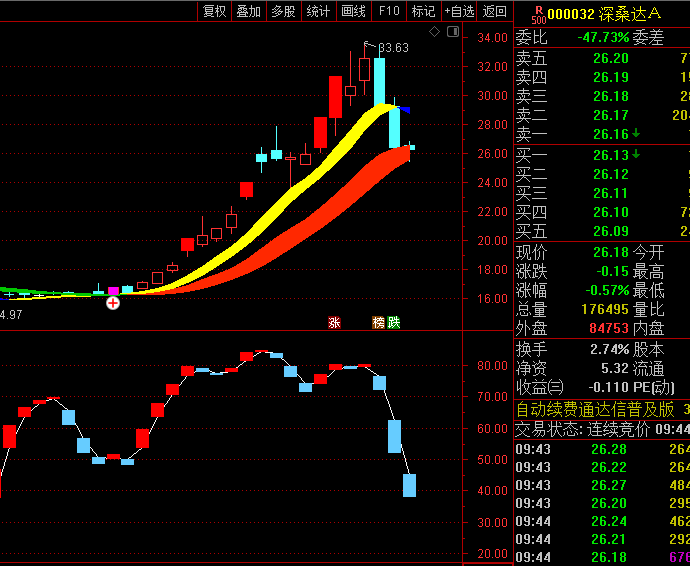Screen dimensions: 690x566
Task: Click the 34.00 price axis label
Action: (x=492, y=38)
